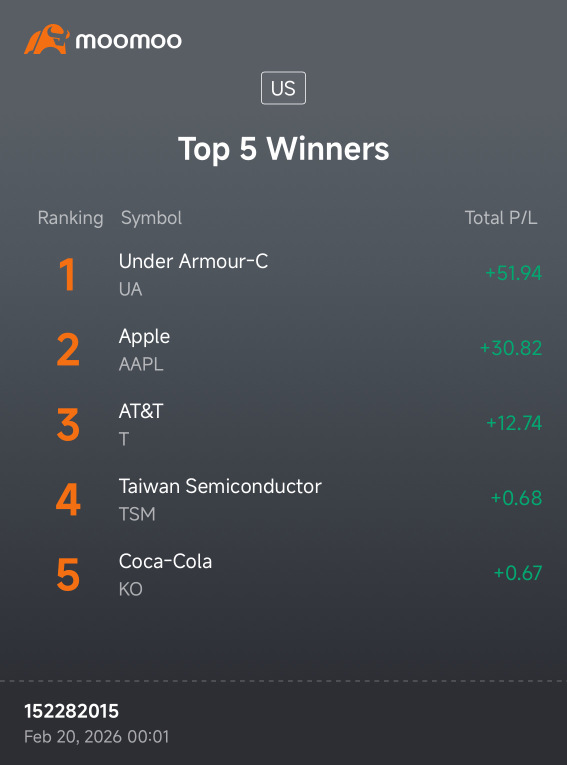Click the Ranking column header

(70, 218)
